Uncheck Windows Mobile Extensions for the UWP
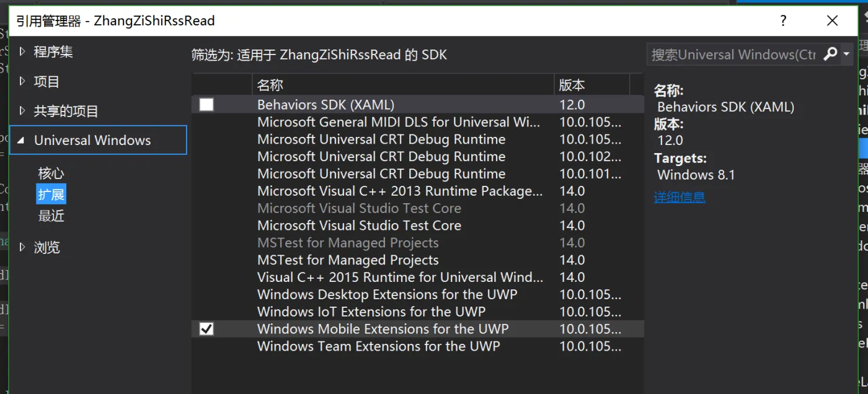868x394 pixels. pos(206,329)
